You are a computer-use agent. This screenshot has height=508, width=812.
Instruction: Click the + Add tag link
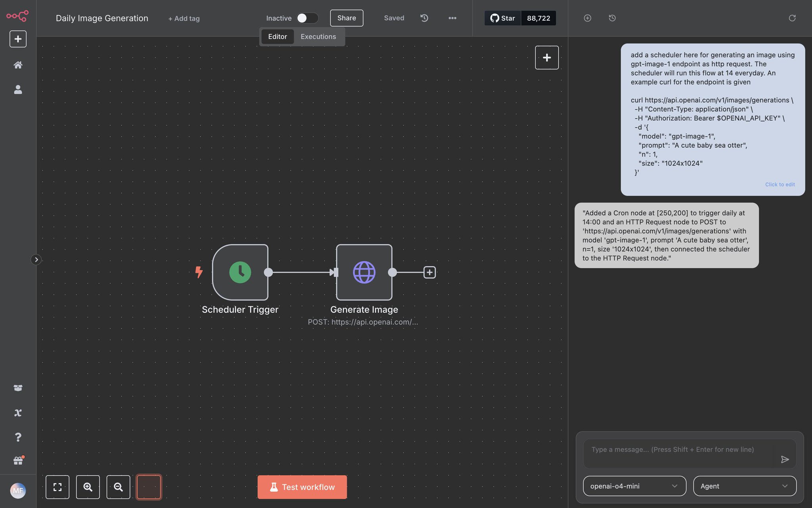(x=184, y=18)
